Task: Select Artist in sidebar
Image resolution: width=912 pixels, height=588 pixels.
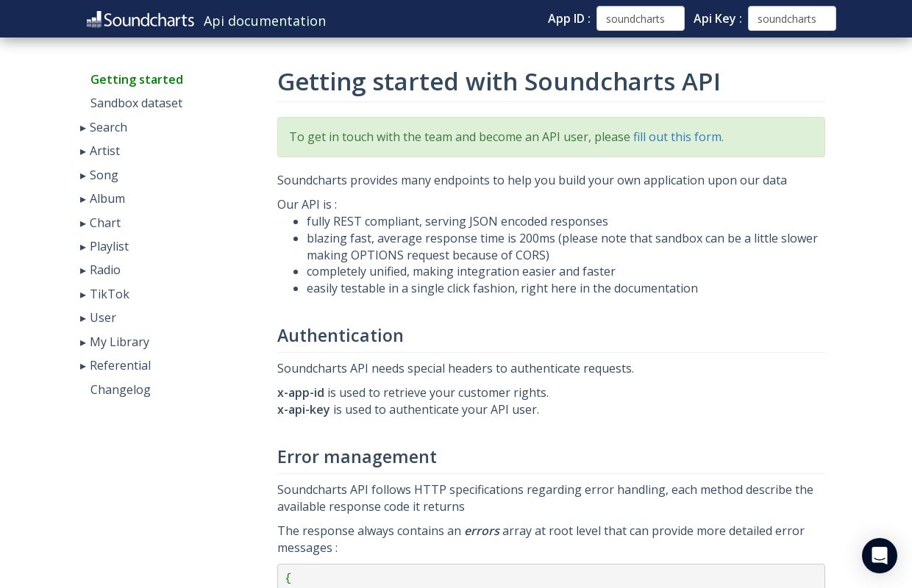Action: click(x=104, y=151)
